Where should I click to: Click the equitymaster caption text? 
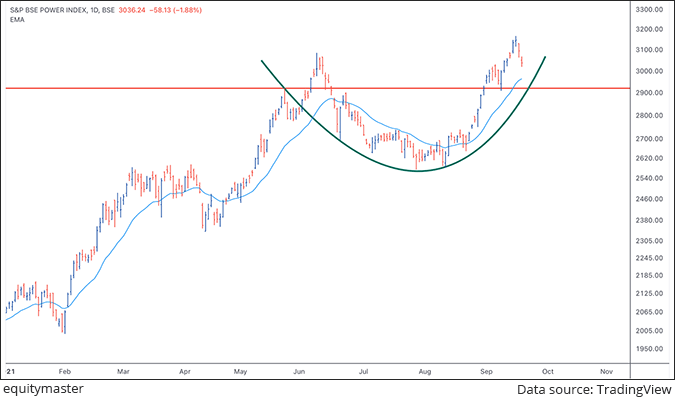tap(43, 389)
